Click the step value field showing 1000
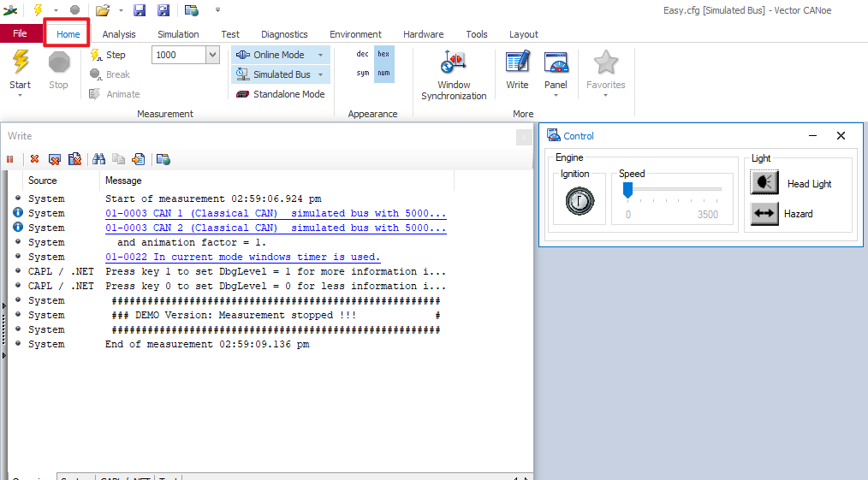 (x=178, y=55)
